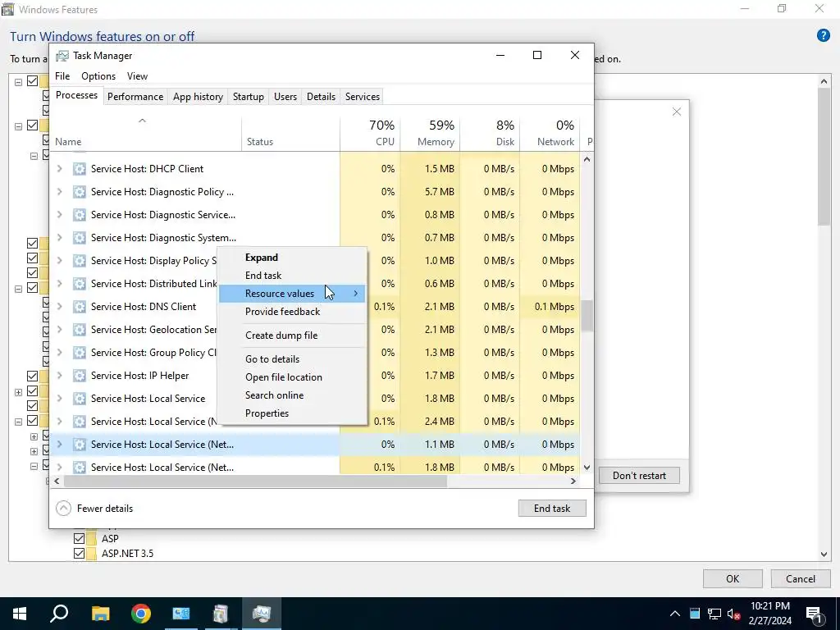Screen dimensions: 840x630
Task: Toggle the topmost feature checkbox in Windows Features
Action: click(33, 81)
